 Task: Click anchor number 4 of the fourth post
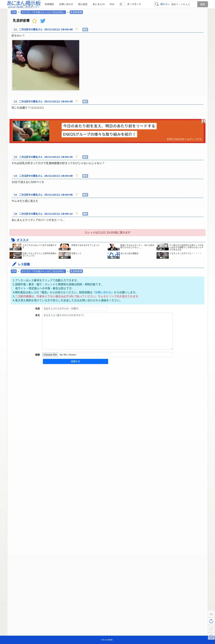click(x=15, y=176)
